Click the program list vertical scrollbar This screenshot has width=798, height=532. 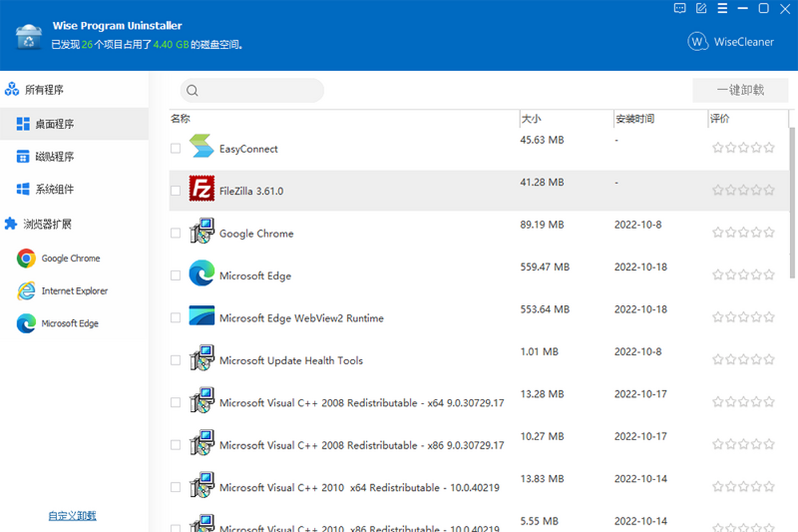pyautogui.click(x=793, y=203)
